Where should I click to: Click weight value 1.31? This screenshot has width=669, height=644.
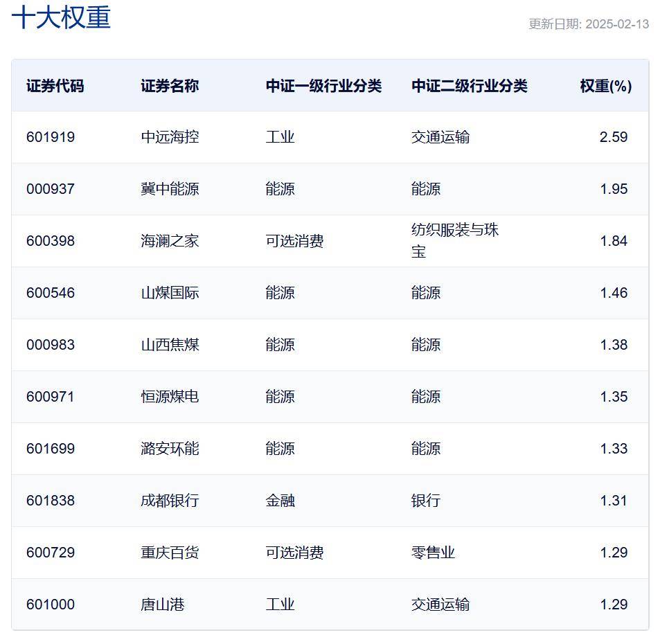click(x=614, y=501)
